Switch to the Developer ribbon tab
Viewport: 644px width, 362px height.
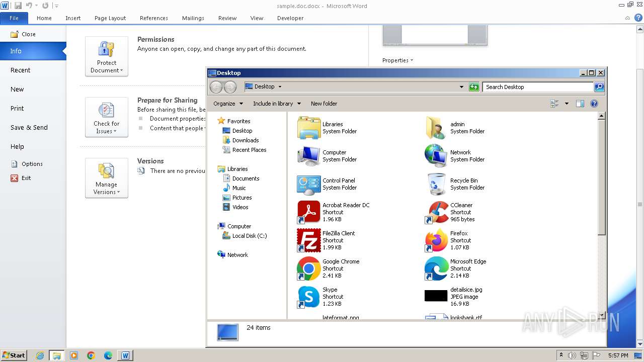tap(290, 18)
